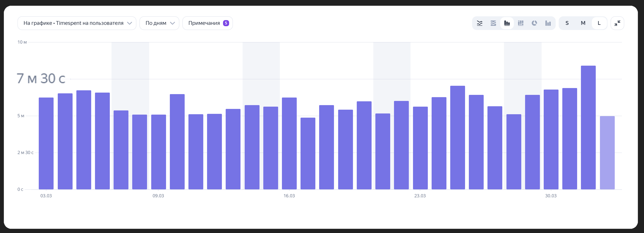Viewport: 644px width, 233px height.
Task: Click the 23.03 date axis label
Action: pyautogui.click(x=420, y=196)
